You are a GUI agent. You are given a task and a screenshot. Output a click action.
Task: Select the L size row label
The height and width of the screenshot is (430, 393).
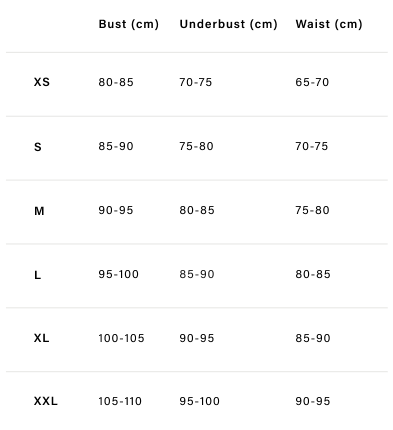pyautogui.click(x=37, y=275)
